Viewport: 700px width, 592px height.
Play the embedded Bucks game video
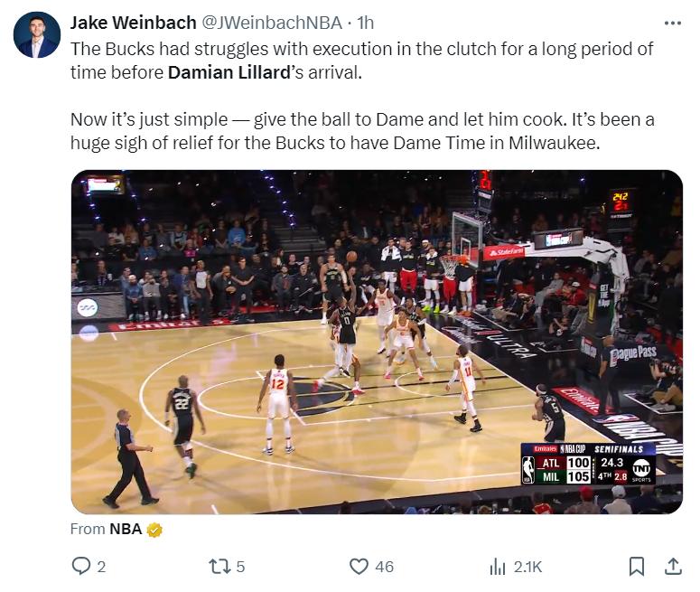tap(377, 342)
